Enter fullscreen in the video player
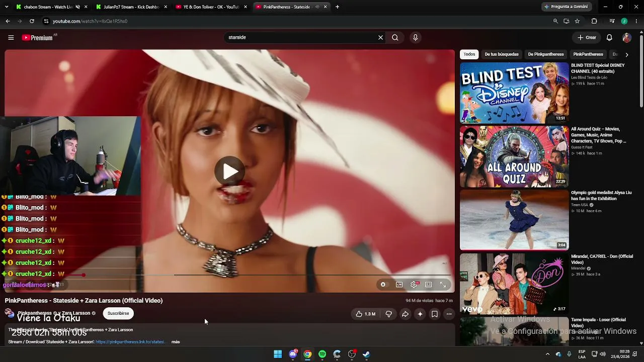Image resolution: width=644 pixels, height=362 pixels. pyautogui.click(x=443, y=285)
